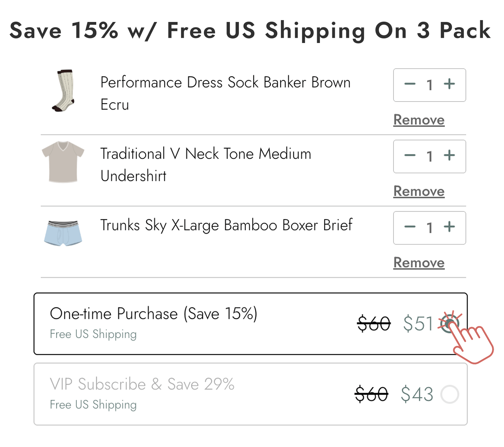Image resolution: width=504 pixels, height=447 pixels.
Task: Remove the Trunks Sky boxer brief
Action: 419,263
